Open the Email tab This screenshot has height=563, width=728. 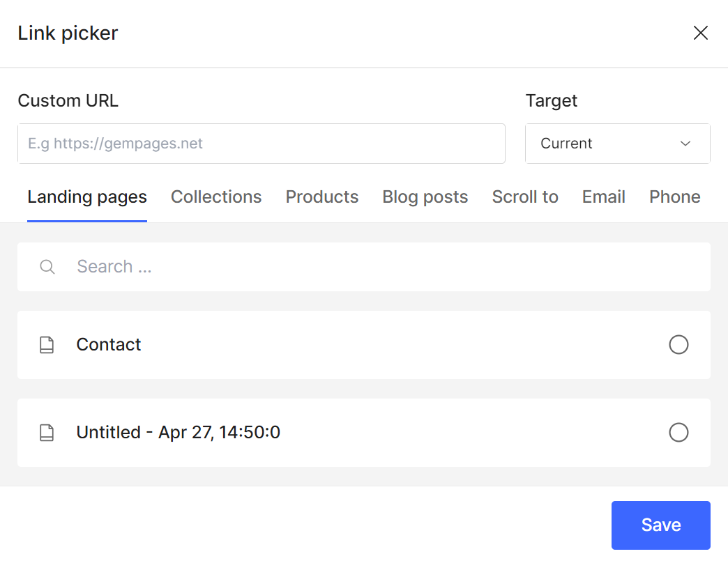[604, 197]
